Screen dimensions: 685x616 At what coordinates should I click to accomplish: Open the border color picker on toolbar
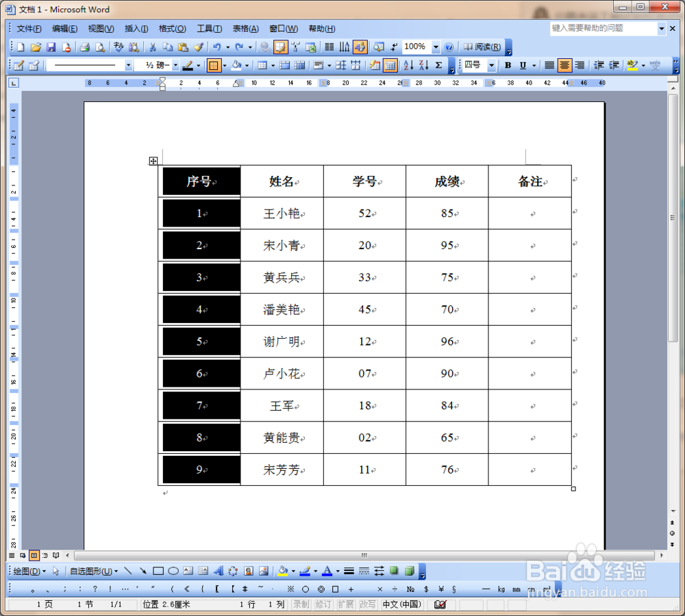pyautogui.click(x=198, y=65)
